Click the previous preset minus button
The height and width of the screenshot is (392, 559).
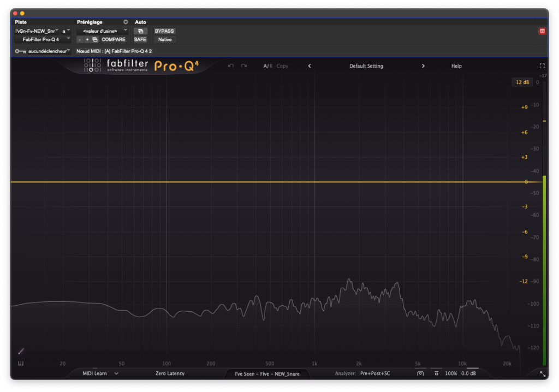(80, 40)
